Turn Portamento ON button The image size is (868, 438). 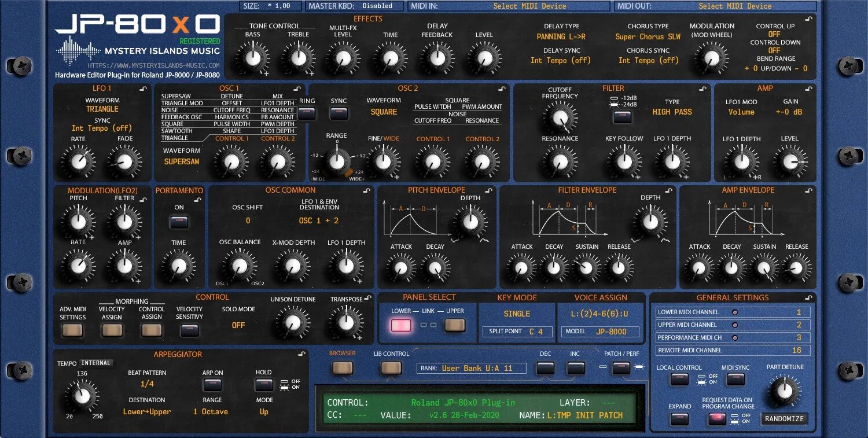179,222
